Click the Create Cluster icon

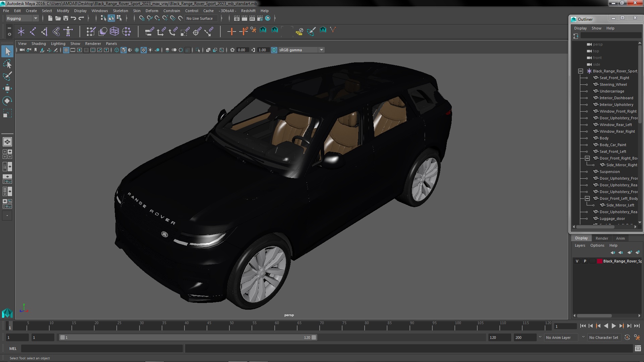[x=126, y=32]
